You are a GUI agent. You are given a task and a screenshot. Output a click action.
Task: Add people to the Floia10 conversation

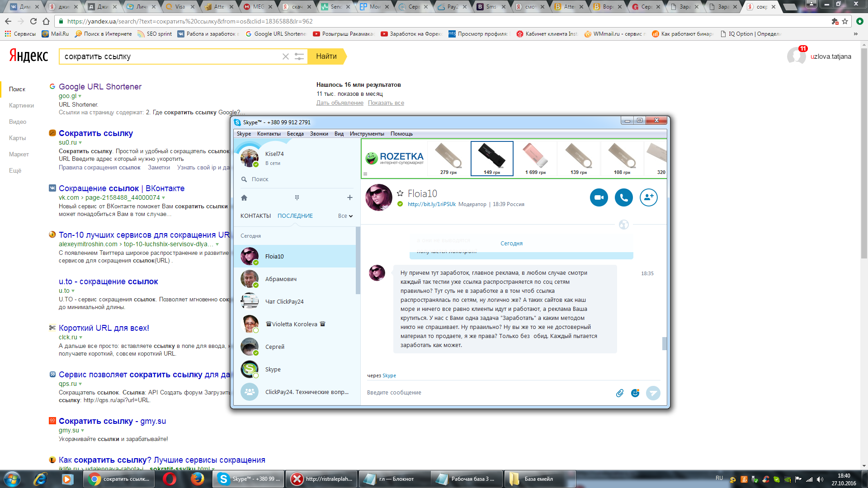click(x=648, y=197)
